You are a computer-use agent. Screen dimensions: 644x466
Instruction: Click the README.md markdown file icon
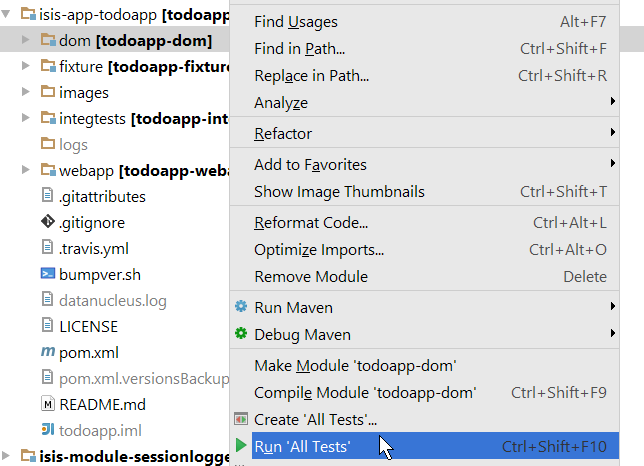click(48, 404)
